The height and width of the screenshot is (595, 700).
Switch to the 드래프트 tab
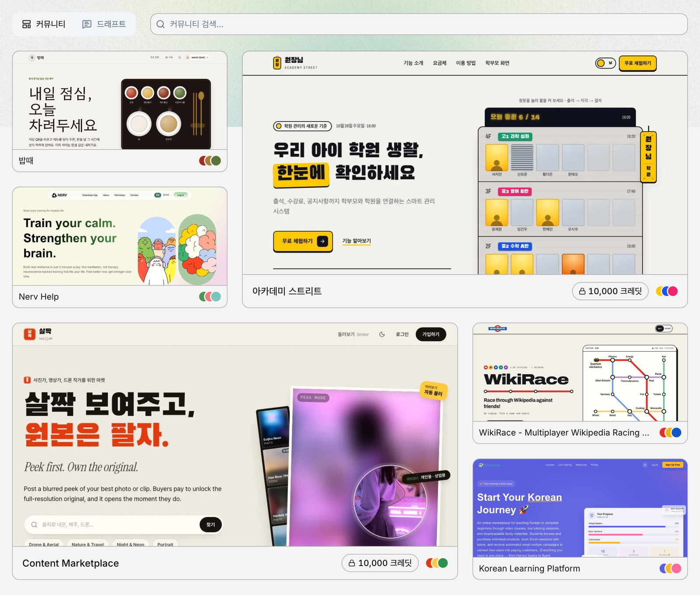pos(104,24)
